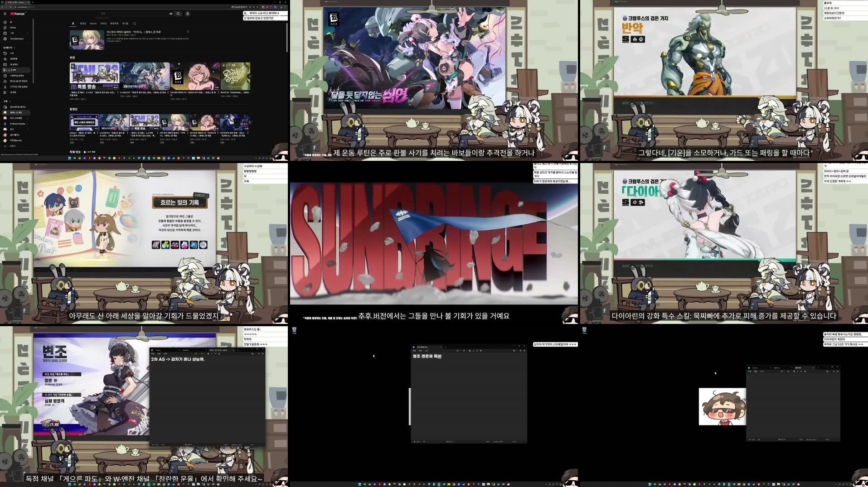Screen dimensions: 868x487
Task: Switch to the 동영상 tab
Action: (x=84, y=24)
